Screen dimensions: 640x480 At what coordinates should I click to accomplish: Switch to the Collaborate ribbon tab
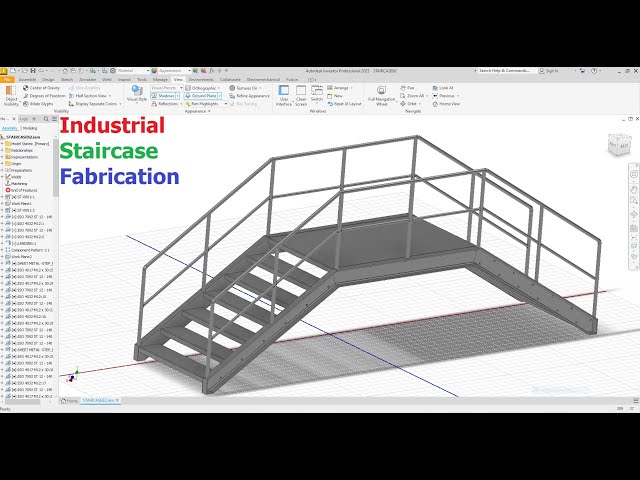[230, 80]
